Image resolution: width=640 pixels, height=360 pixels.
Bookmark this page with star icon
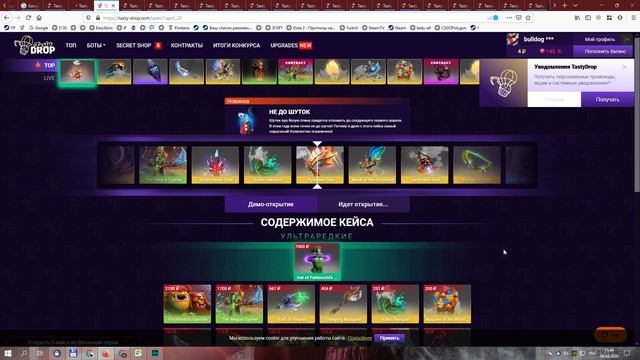[x=528, y=18]
